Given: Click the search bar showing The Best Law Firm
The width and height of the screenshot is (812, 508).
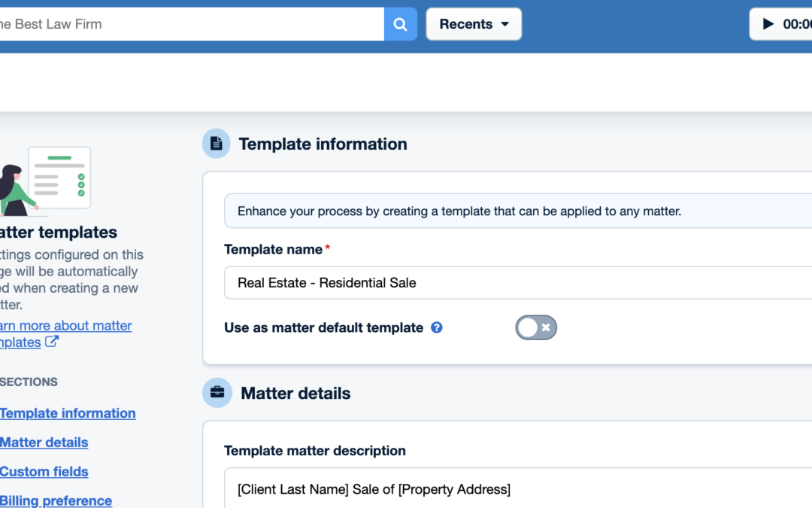Looking at the screenshot, I should coord(188,23).
